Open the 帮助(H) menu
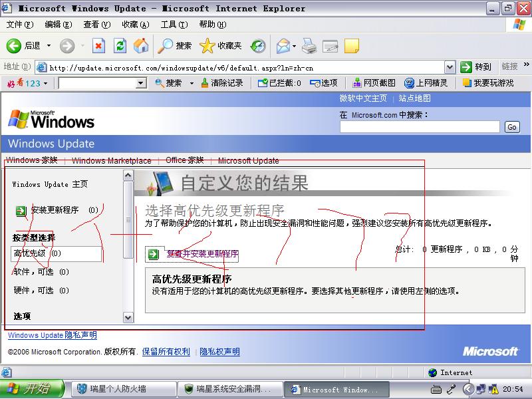This screenshot has height=399, width=532. point(213,25)
